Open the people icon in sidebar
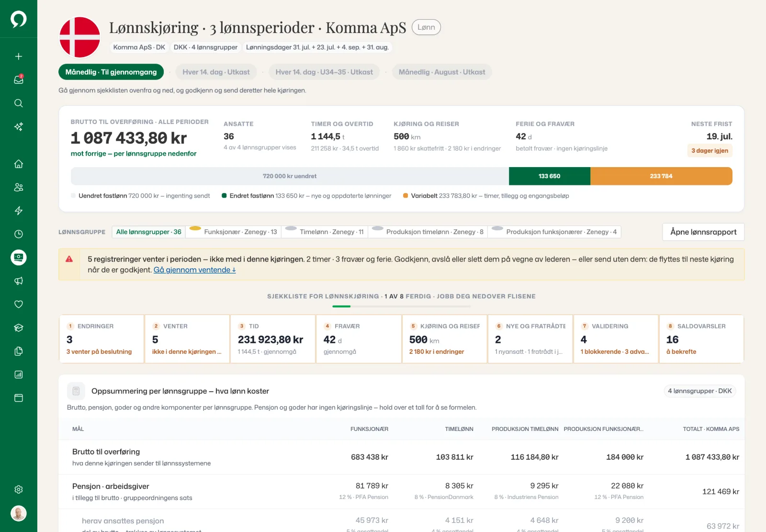The image size is (766, 532). pos(19,187)
